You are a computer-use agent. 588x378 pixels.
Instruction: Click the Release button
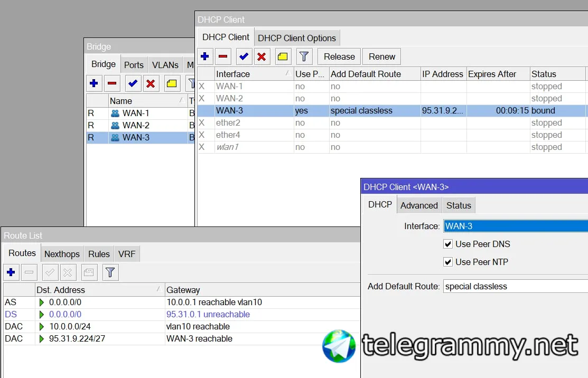(339, 56)
